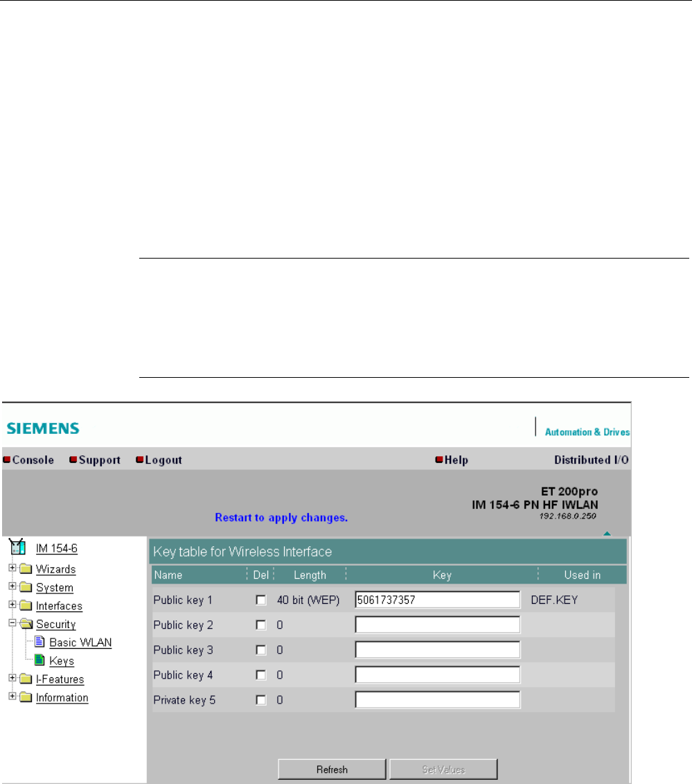Open the Support menu item
The image size is (692, 784).
(x=100, y=460)
